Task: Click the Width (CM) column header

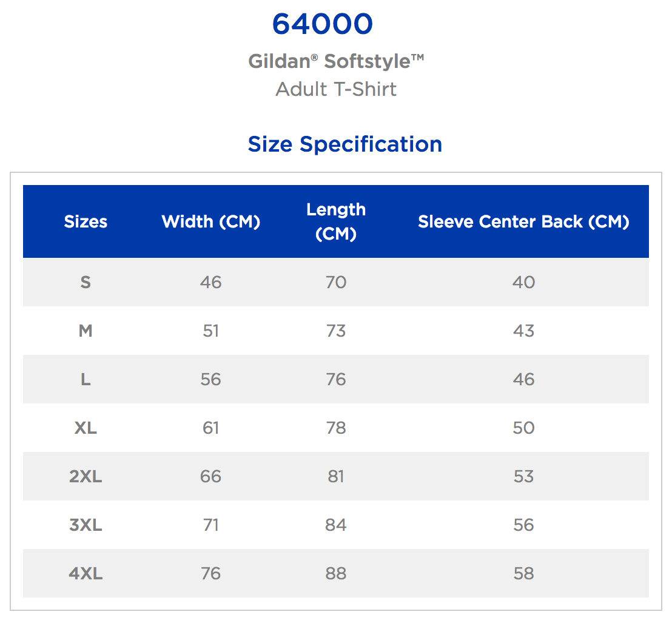Action: pyautogui.click(x=210, y=221)
